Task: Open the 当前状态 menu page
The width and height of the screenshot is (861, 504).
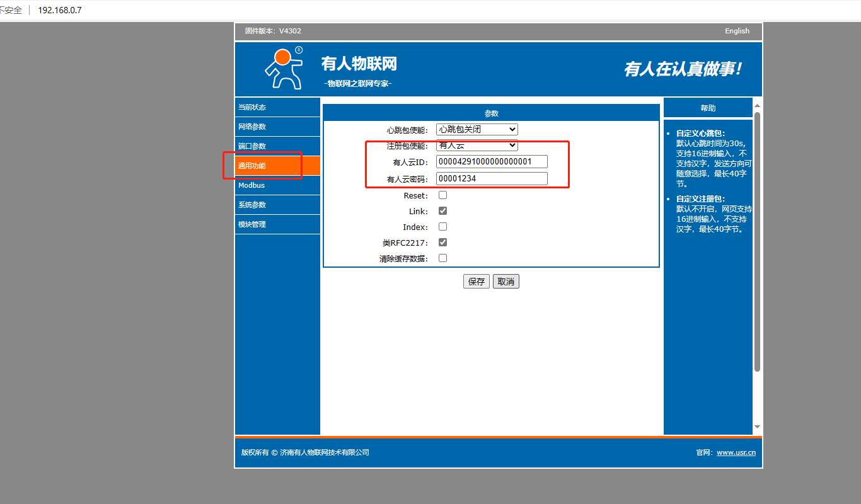Action: pos(277,107)
